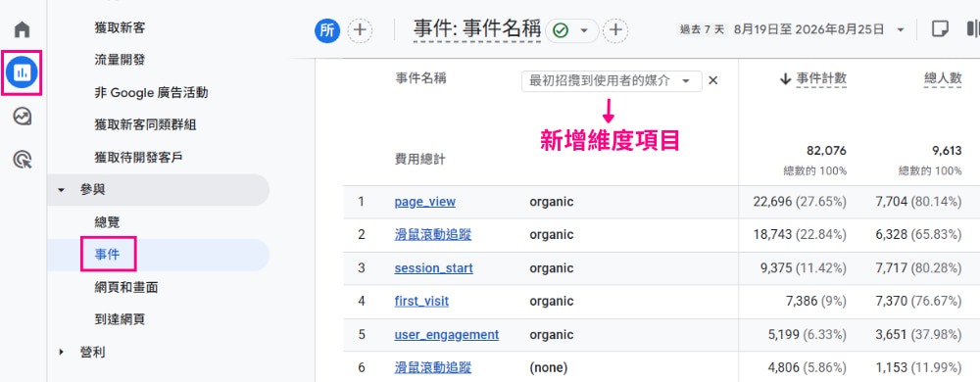Select '獲取新客' in the sidebar
The image size is (980, 382).
coord(120,27)
